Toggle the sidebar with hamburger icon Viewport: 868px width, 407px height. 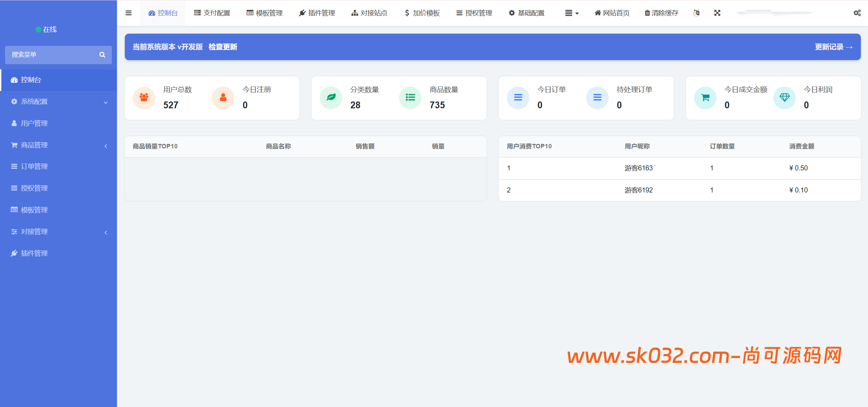click(x=128, y=13)
